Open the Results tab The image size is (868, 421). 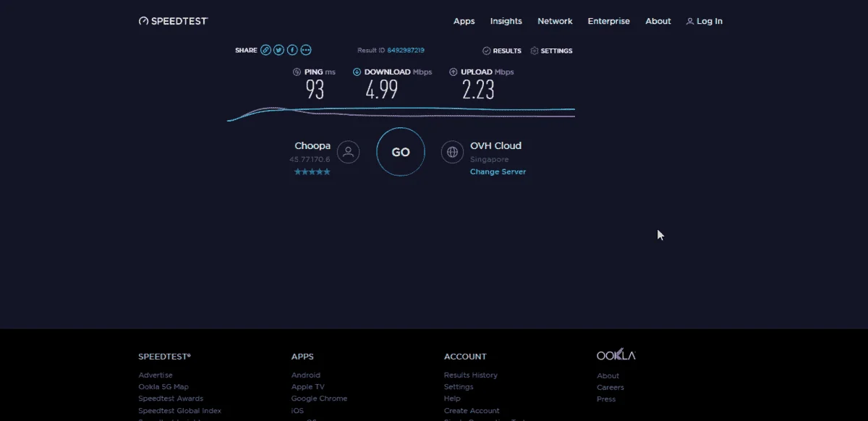(502, 51)
